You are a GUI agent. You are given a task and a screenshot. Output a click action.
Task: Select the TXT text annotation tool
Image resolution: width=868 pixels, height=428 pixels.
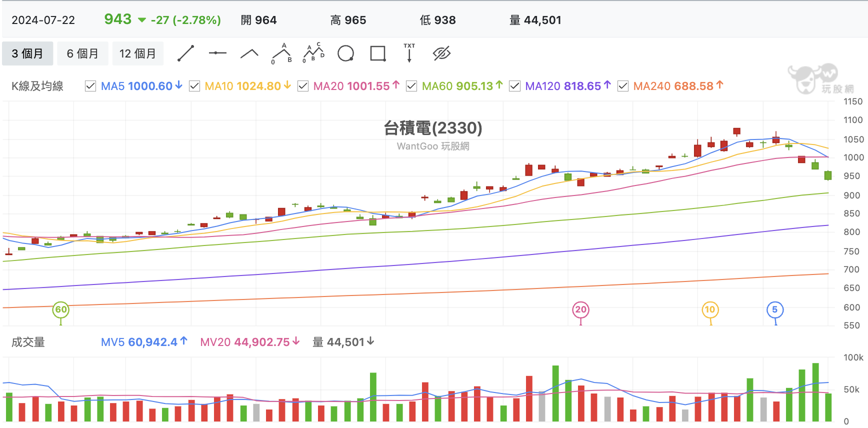[409, 52]
